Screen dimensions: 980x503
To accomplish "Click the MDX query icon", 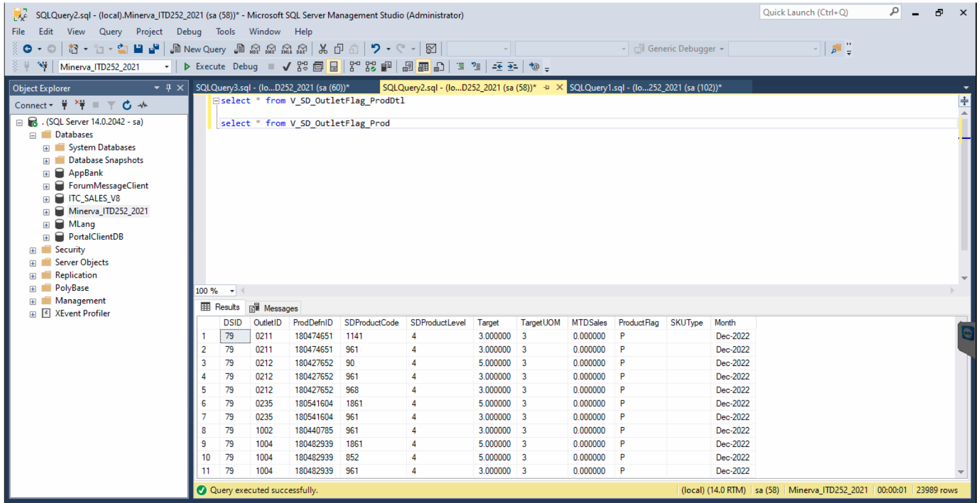I will [255, 49].
